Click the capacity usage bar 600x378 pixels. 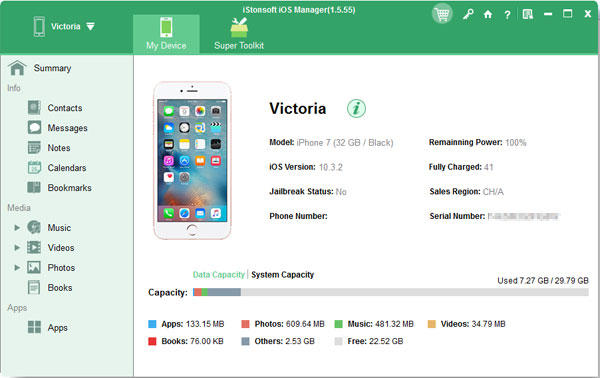[391, 292]
